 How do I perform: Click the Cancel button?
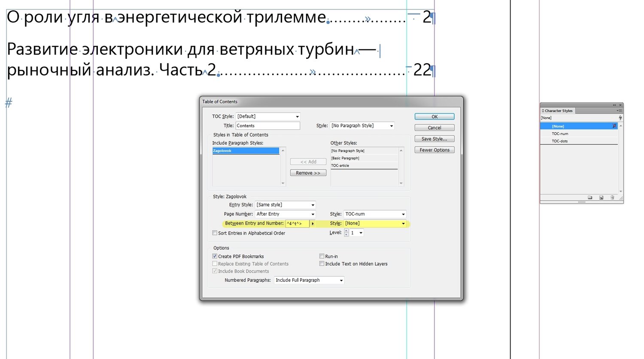pos(434,128)
